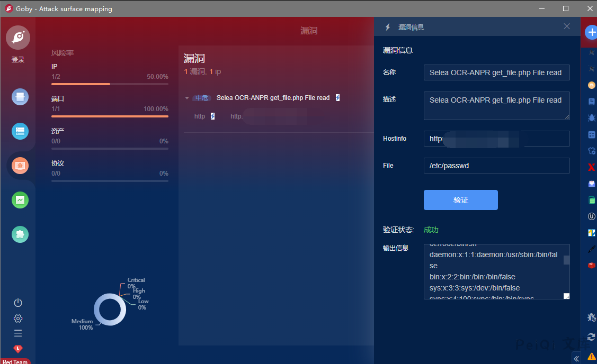Open the assets list icon in sidebar
This screenshot has height=364, width=597.
pyautogui.click(x=20, y=131)
